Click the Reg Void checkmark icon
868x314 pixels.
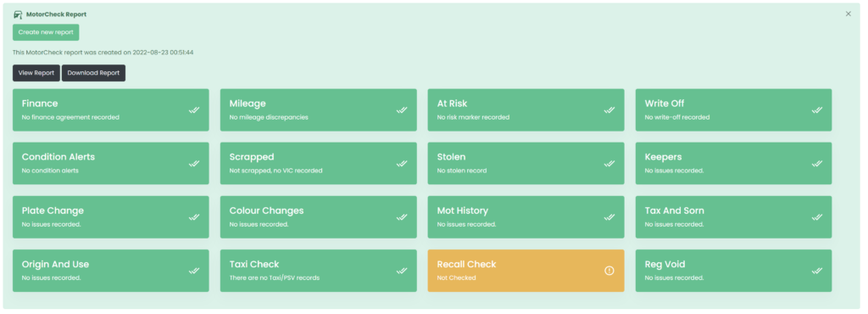coord(816,271)
